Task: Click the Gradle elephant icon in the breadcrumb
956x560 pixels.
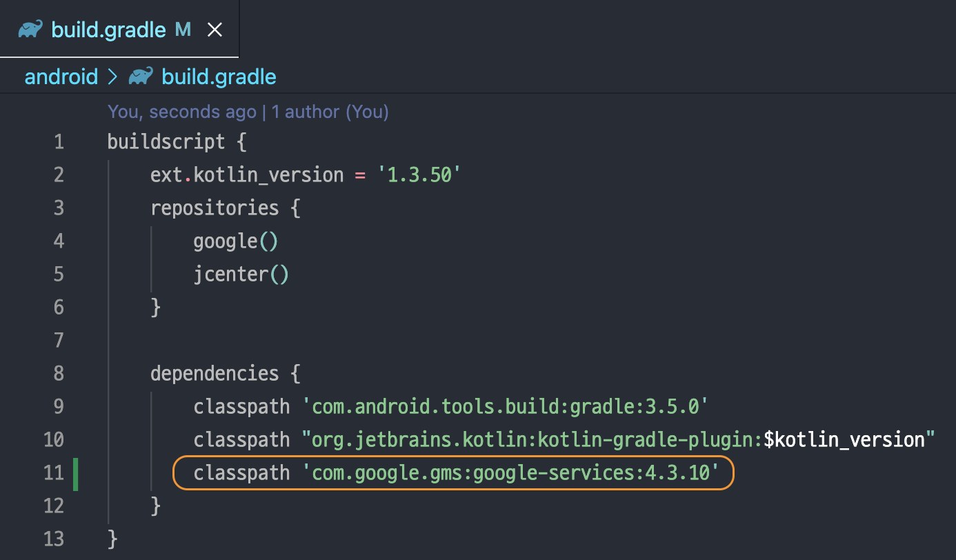Action: [x=141, y=75]
